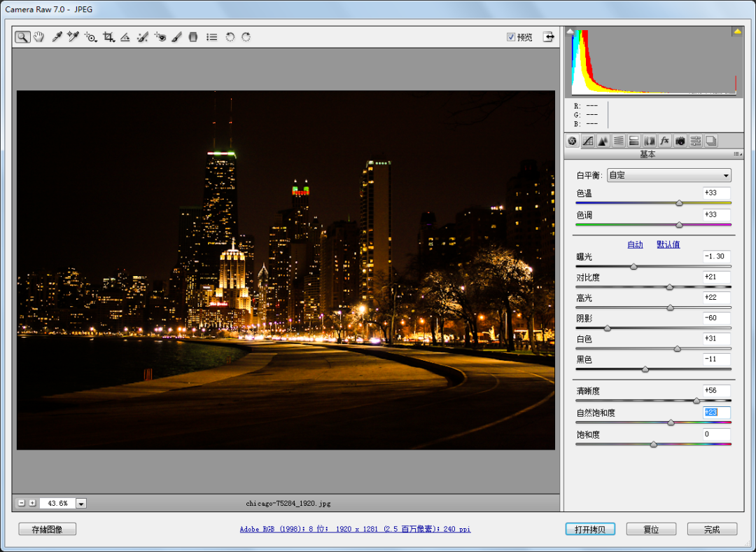Image resolution: width=756 pixels, height=552 pixels.
Task: Click the 阴影 shadows slider handle
Action: coord(608,328)
